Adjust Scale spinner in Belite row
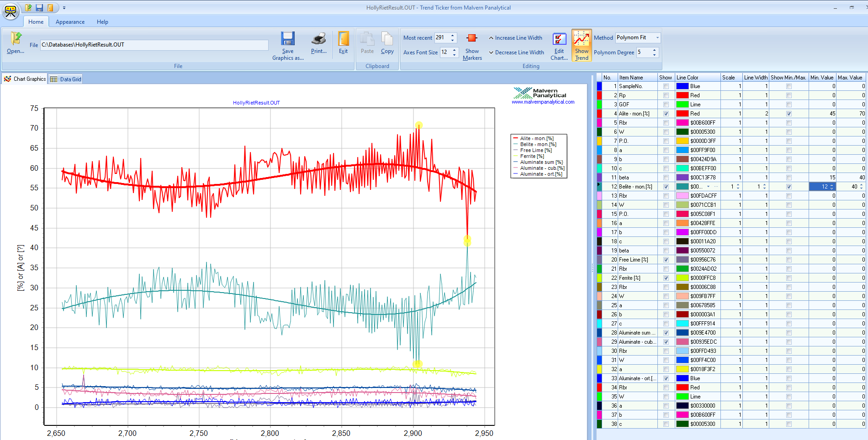Viewport: 868px width, 440px height. tap(738, 187)
